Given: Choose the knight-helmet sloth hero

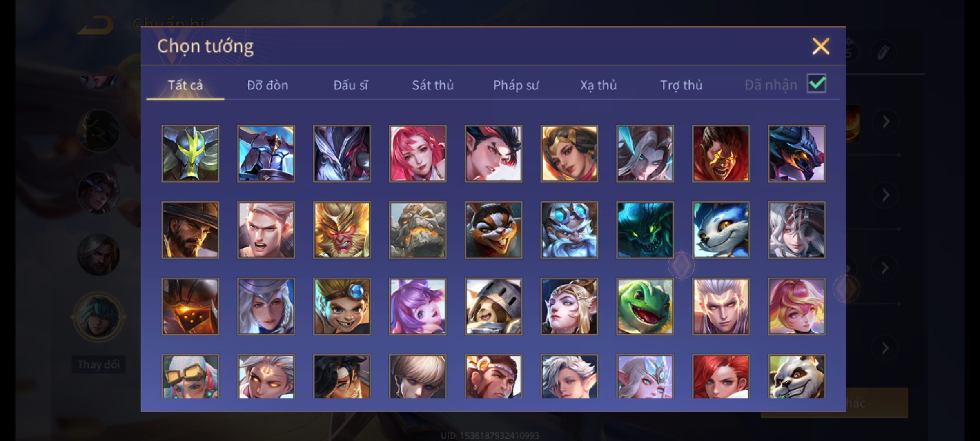Looking at the screenshot, I should coord(493,307).
